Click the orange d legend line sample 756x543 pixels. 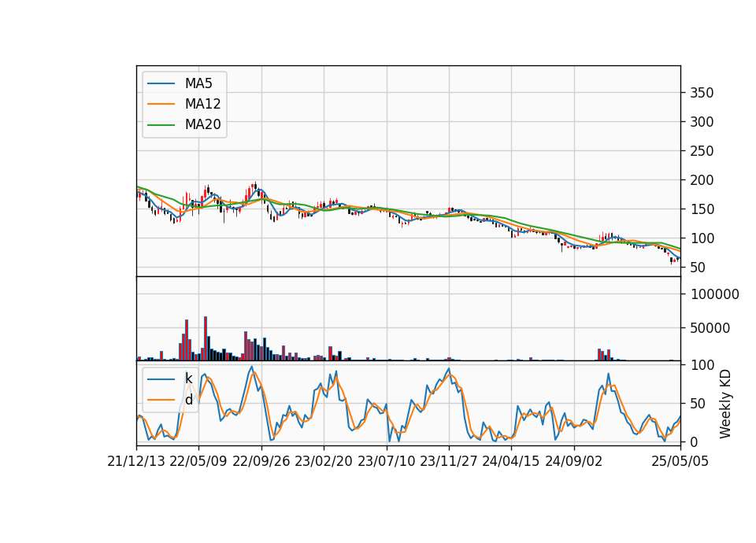click(161, 400)
